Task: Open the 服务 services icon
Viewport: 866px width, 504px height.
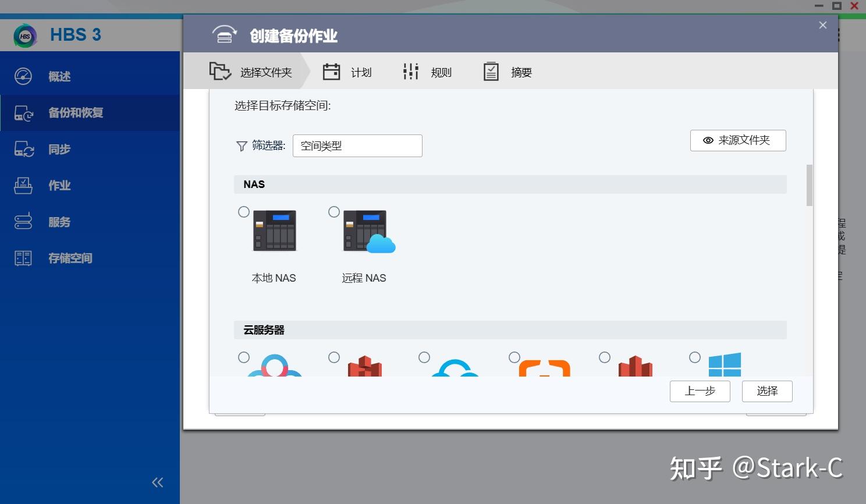Action: [23, 222]
